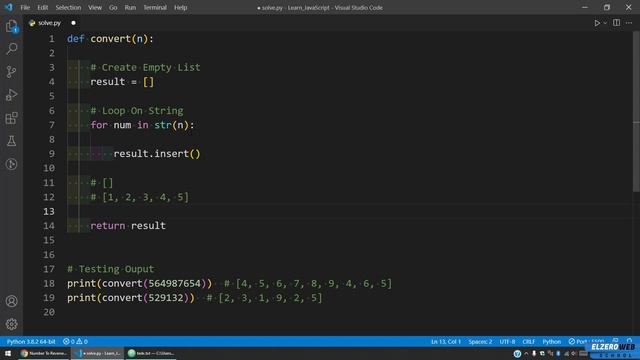Click the VS Code logo in title bar
Screen dimensions: 640x360
click(9, 7)
